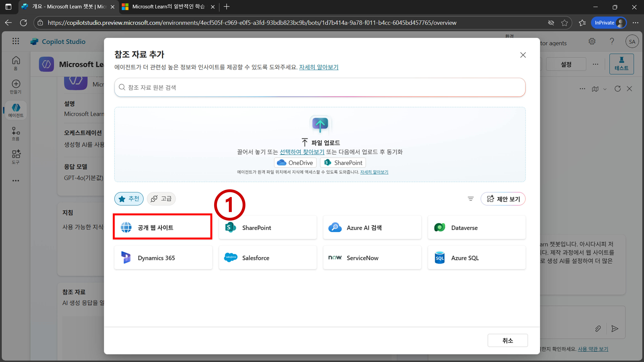
Task: Pick the Azure AI 검색 source
Action: point(372,227)
